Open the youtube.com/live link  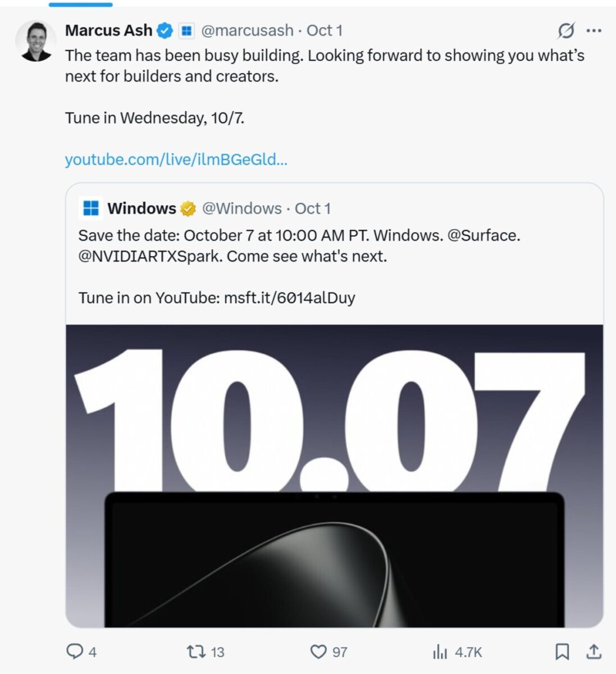pos(176,160)
